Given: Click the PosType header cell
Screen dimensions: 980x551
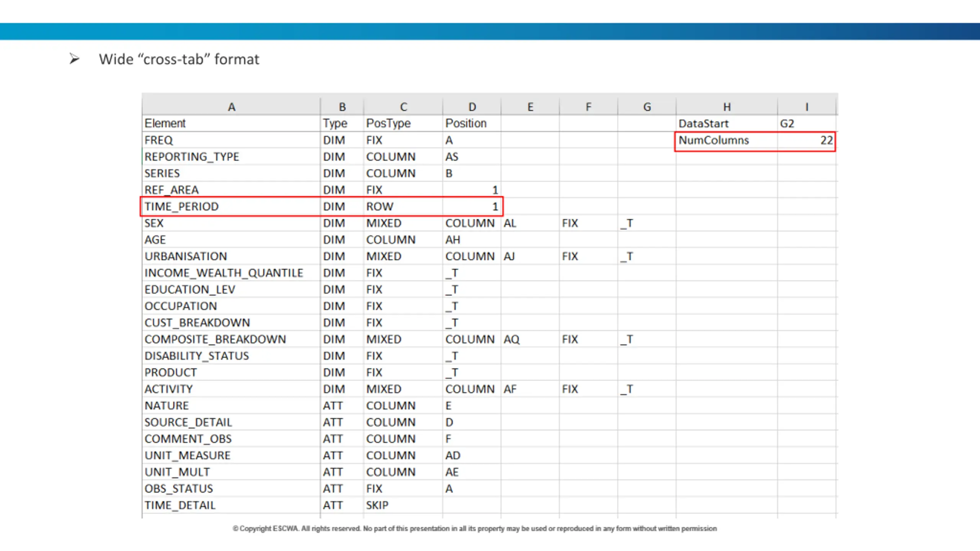Looking at the screenshot, I should click(403, 124).
